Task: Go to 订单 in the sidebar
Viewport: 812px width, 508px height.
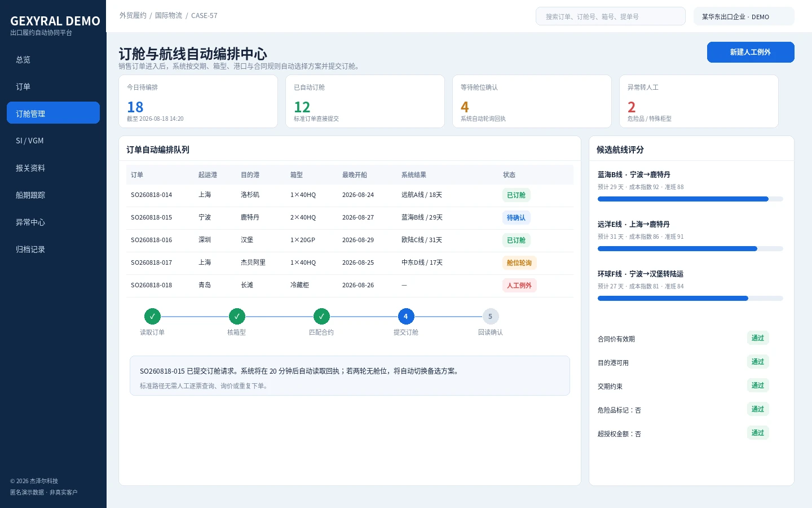Action: [x=53, y=86]
